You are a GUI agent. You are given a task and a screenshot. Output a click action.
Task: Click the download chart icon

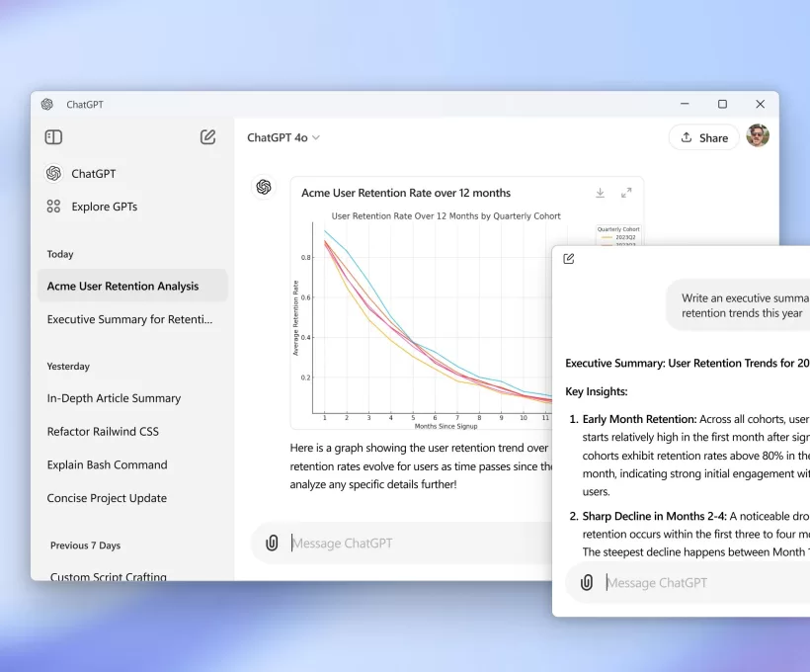[600, 193]
